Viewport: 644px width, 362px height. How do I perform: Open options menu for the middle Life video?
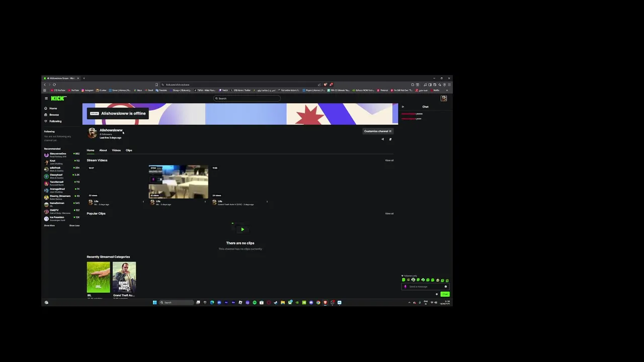pos(205,202)
